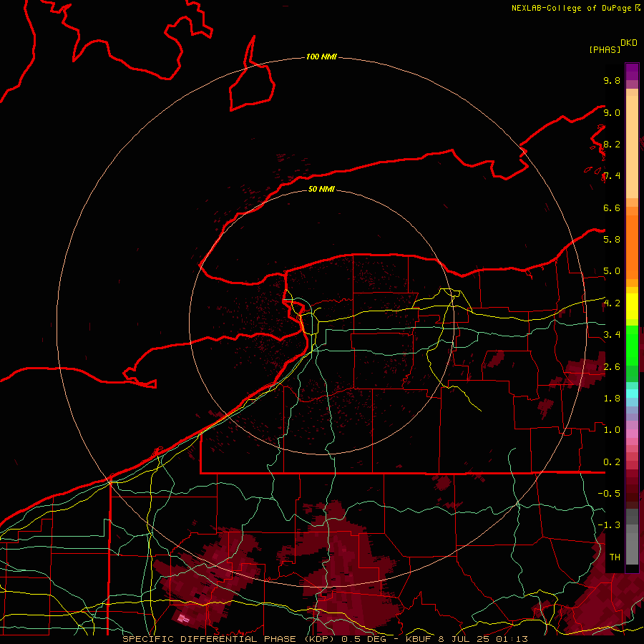
Task: Click the [PHAS] units label
Action: point(605,50)
